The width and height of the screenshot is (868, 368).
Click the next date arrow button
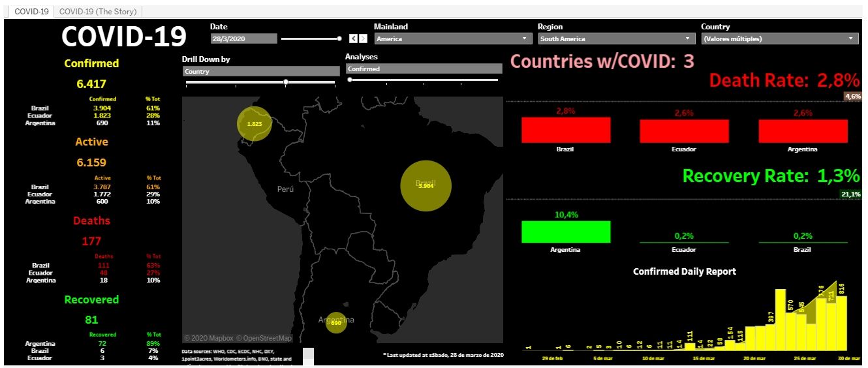pyautogui.click(x=363, y=39)
